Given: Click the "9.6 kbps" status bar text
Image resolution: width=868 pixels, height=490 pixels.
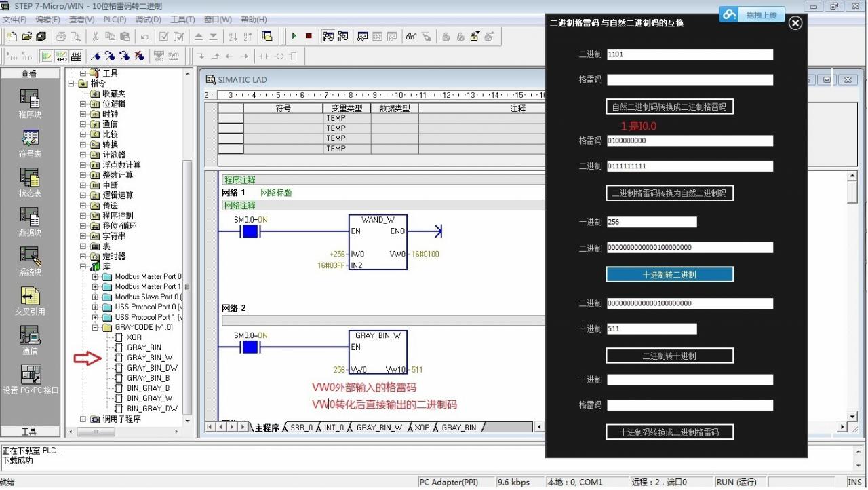Looking at the screenshot, I should [513, 482].
